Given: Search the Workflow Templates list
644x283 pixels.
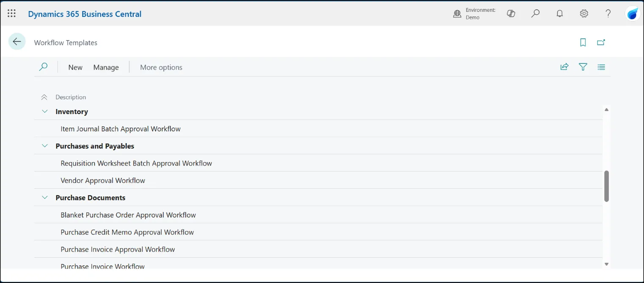Looking at the screenshot, I should 43,67.
